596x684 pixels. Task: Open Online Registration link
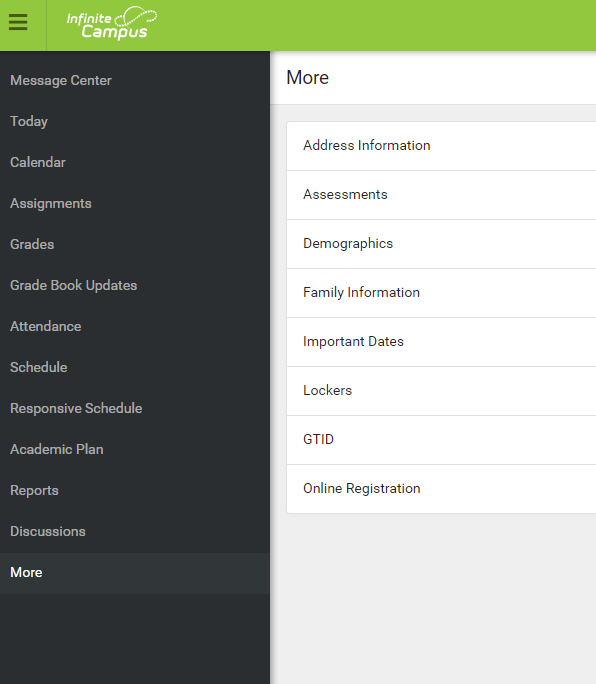click(x=441, y=489)
